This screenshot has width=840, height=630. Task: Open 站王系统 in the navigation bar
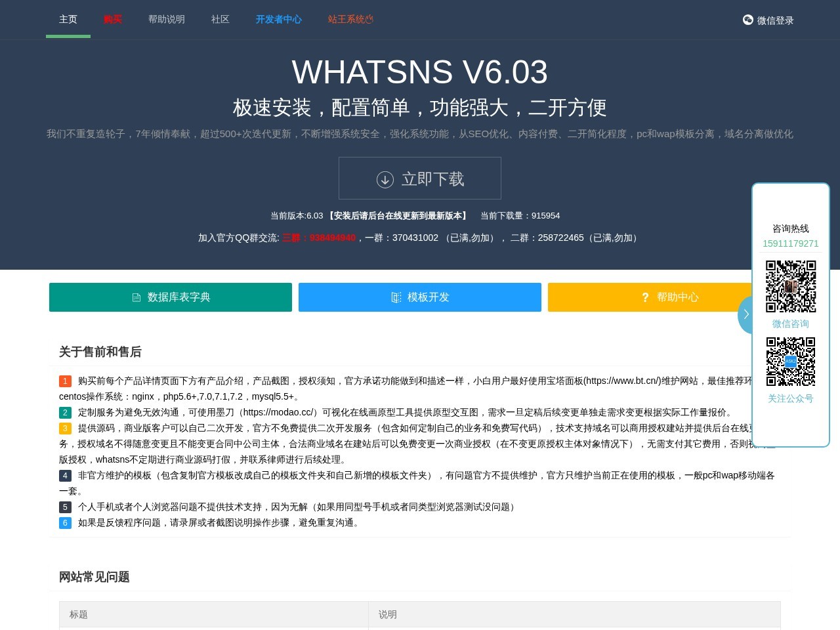pos(350,20)
